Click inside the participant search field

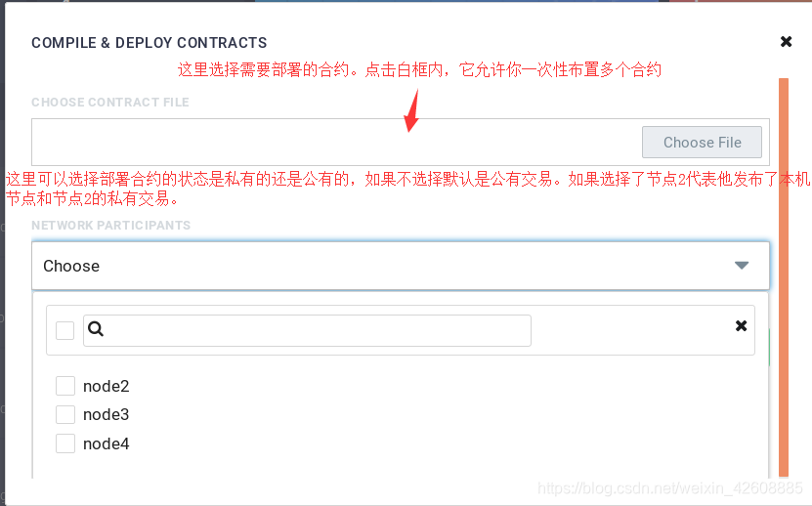click(307, 330)
